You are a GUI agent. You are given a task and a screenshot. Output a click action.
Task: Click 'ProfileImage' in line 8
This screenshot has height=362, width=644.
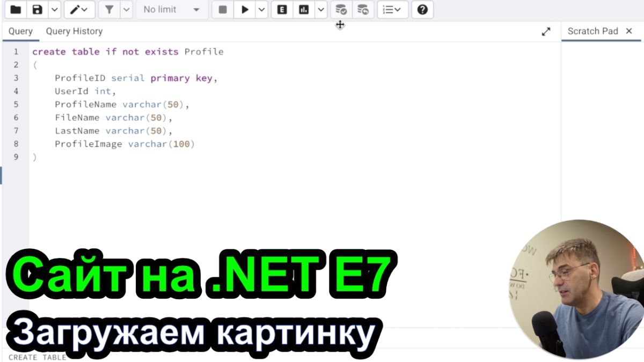[88, 144]
